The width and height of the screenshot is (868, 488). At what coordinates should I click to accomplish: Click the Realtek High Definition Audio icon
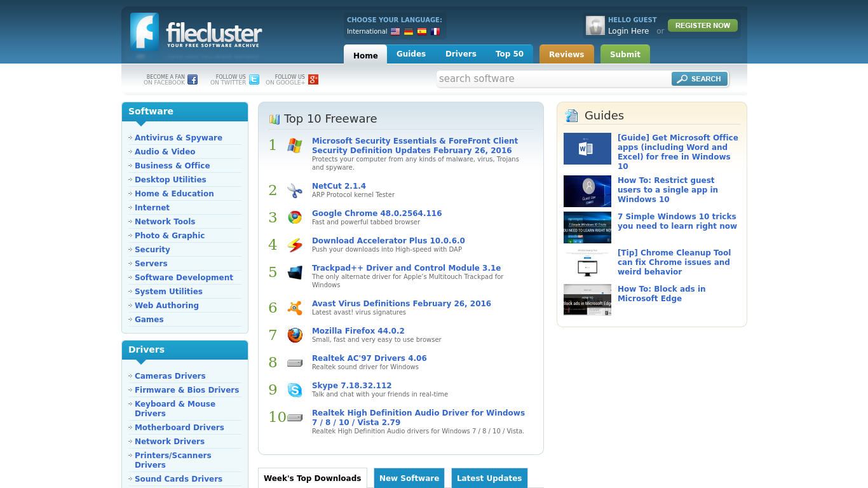tap(295, 417)
